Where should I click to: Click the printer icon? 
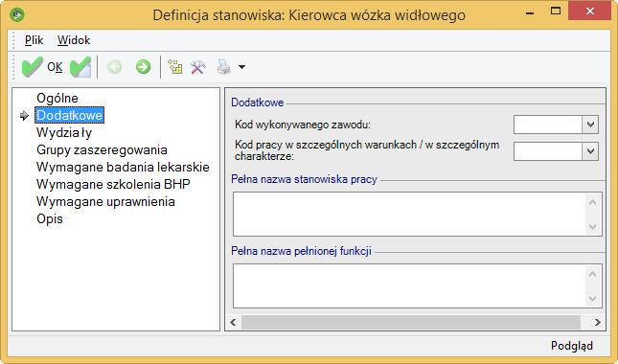point(224,67)
